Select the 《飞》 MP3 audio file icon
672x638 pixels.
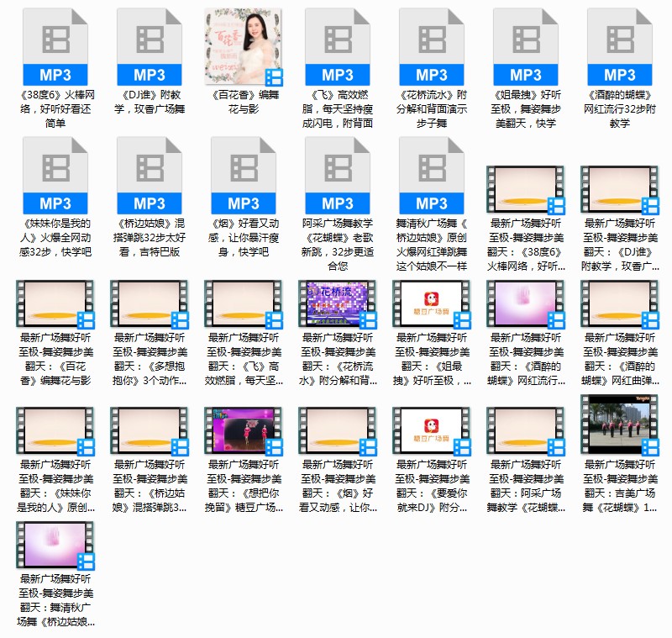[x=338, y=47]
